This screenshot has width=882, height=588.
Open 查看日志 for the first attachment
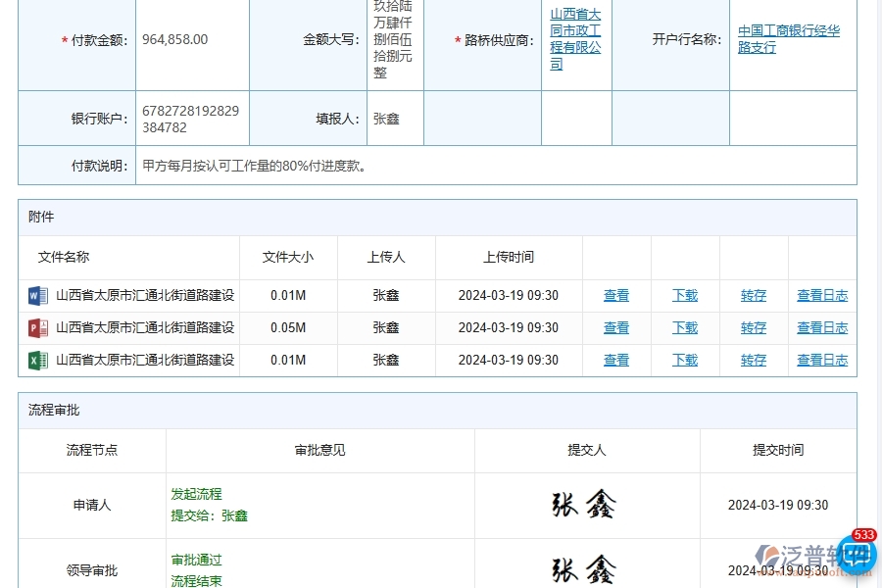coord(822,295)
